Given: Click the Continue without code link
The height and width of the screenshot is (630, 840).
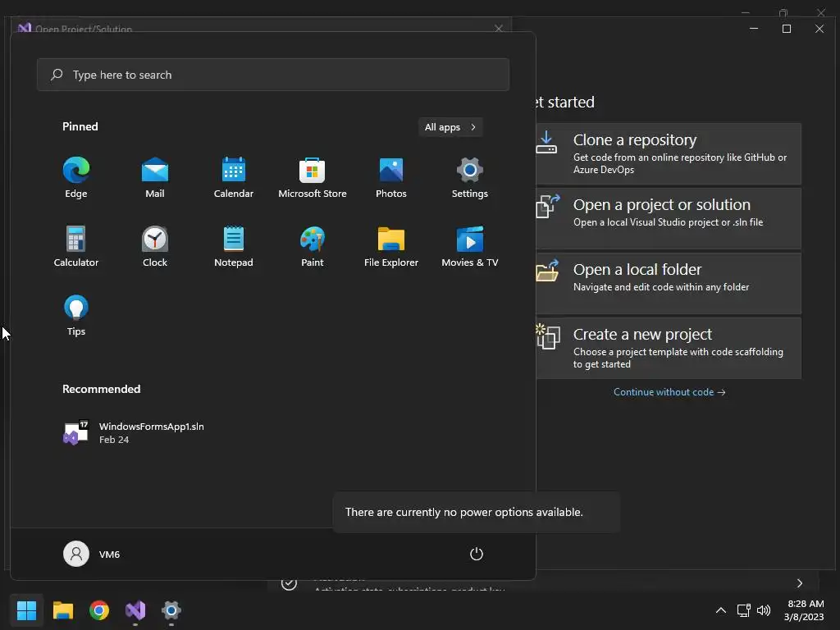Looking at the screenshot, I should click(669, 392).
